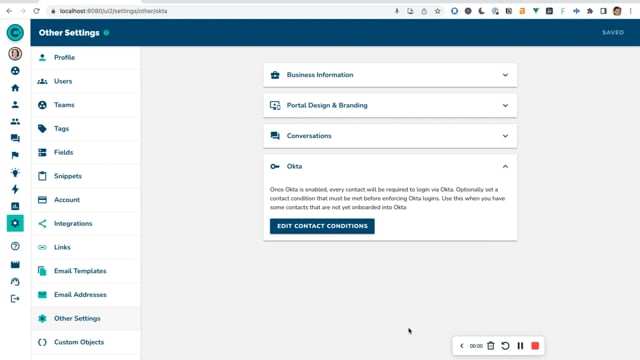The width and height of the screenshot is (640, 360).
Task: Open the flag icon in the left rail
Action: coord(15,155)
